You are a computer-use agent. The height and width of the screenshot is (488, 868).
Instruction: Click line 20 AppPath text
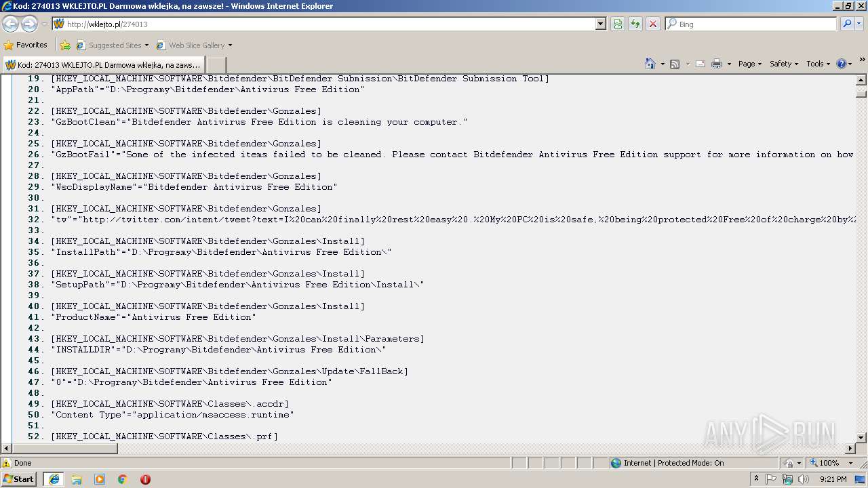(208, 89)
